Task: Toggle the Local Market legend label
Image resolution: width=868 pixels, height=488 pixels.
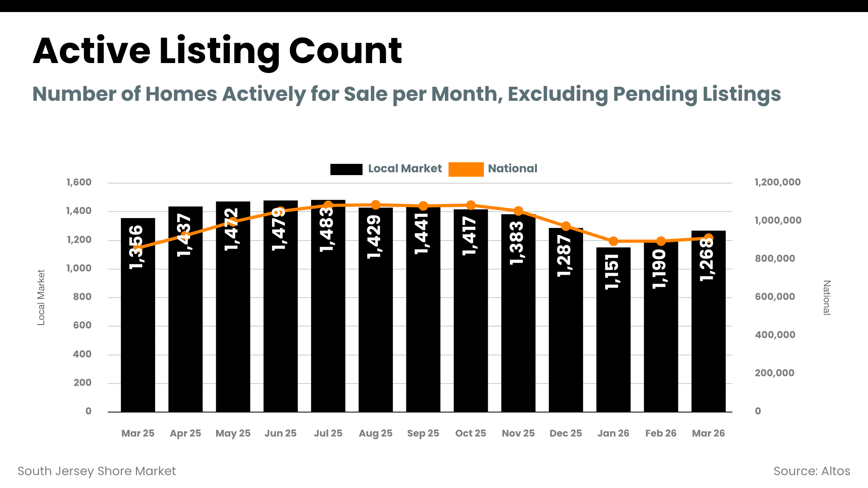Action: [x=405, y=169]
